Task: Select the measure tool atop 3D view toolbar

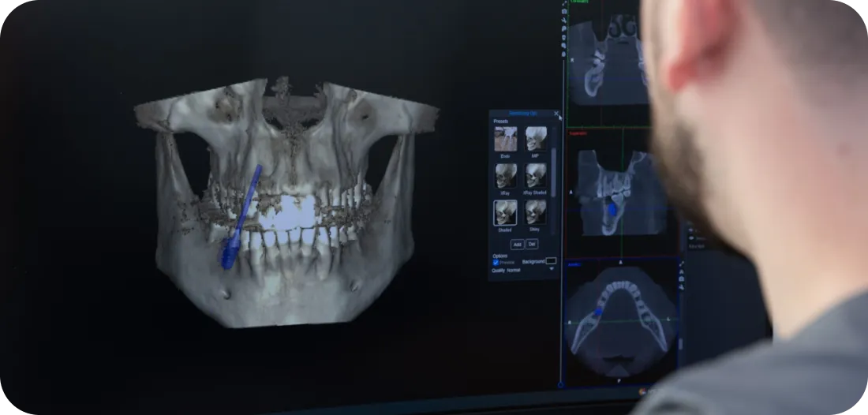Action: pos(564,3)
